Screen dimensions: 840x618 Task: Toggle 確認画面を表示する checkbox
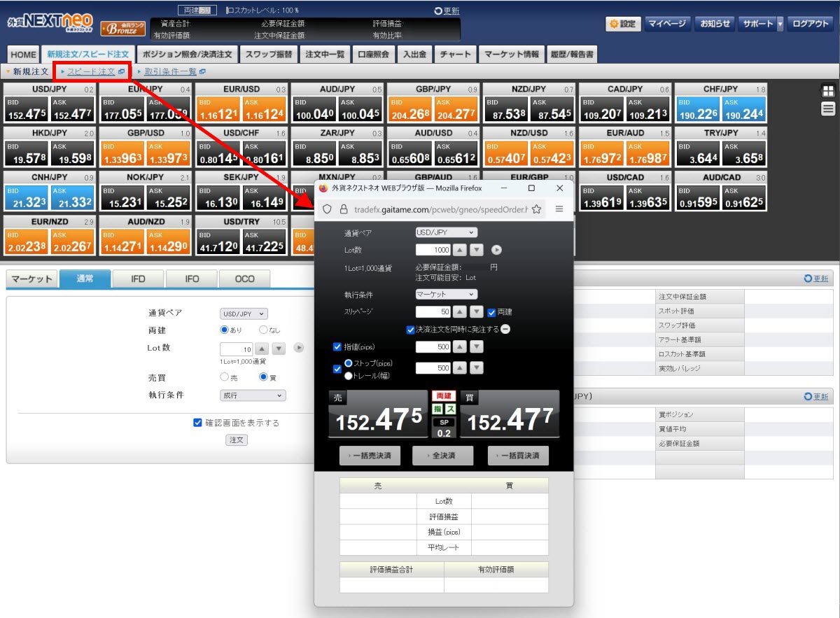[197, 423]
